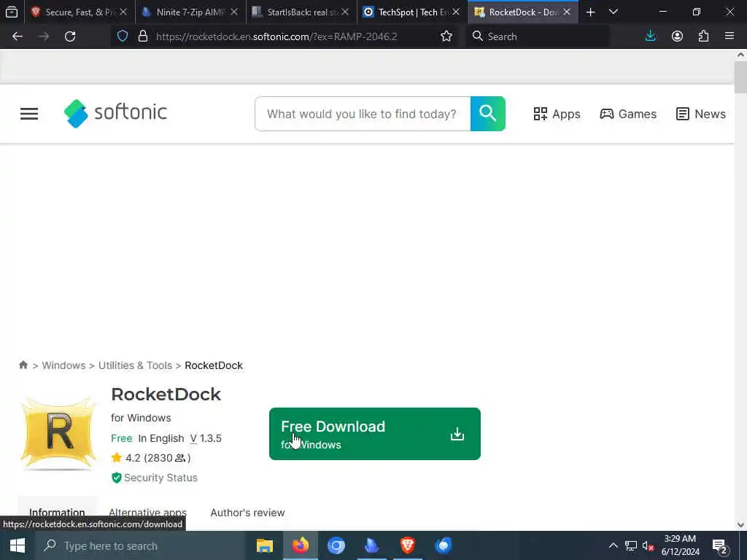Click the green Security Status shield
Screen dimensions: 747x560
tap(116, 478)
